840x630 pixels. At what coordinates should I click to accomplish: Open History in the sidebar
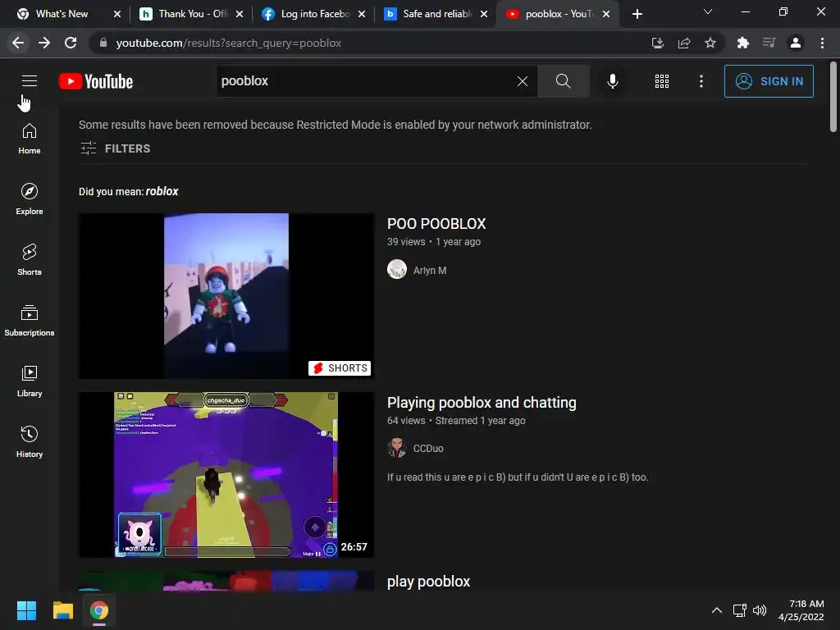[x=30, y=441]
